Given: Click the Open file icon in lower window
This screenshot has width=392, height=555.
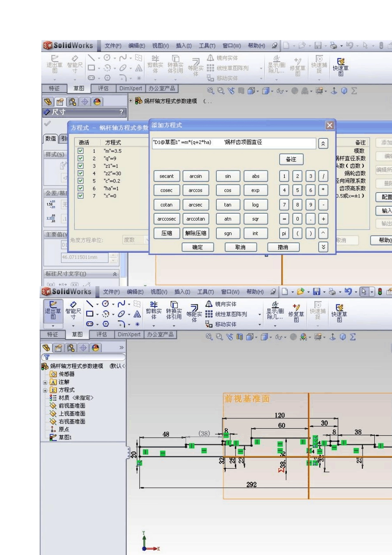Looking at the screenshot, I should coord(300,292).
